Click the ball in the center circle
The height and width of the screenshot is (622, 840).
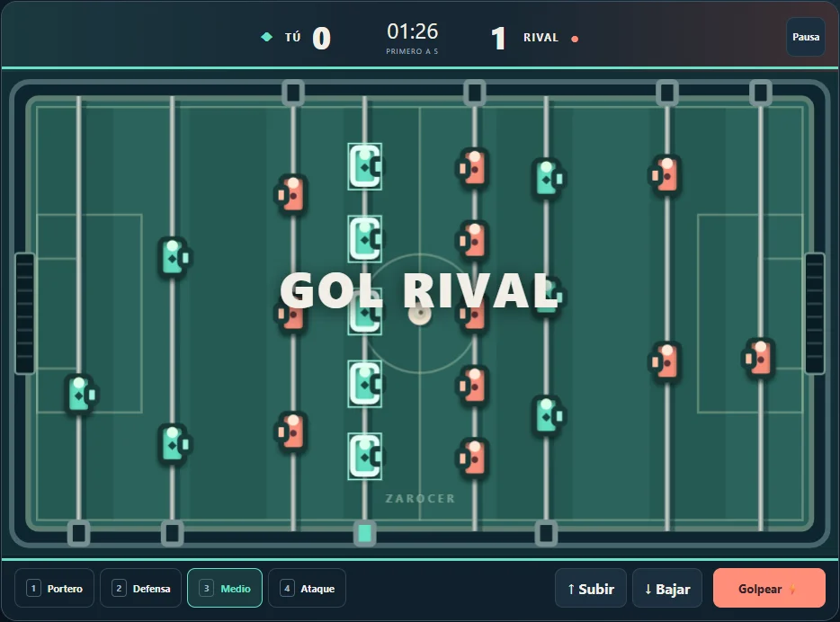point(419,314)
